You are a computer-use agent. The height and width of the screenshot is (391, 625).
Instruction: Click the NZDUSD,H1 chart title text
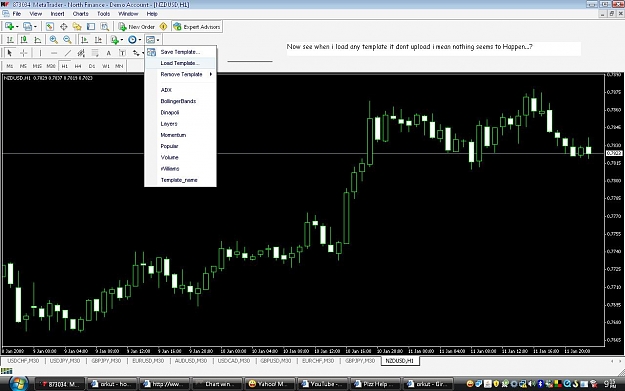click(x=48, y=78)
